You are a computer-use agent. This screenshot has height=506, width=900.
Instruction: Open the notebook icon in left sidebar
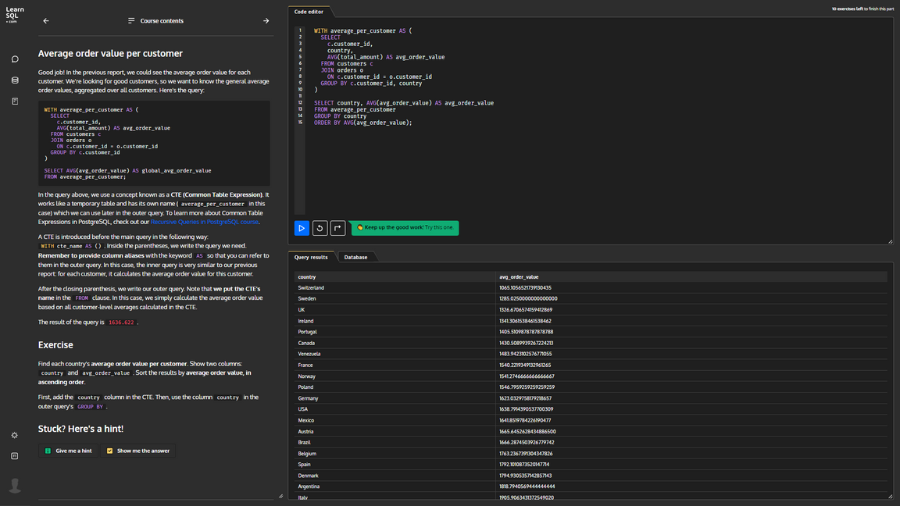[x=15, y=102]
